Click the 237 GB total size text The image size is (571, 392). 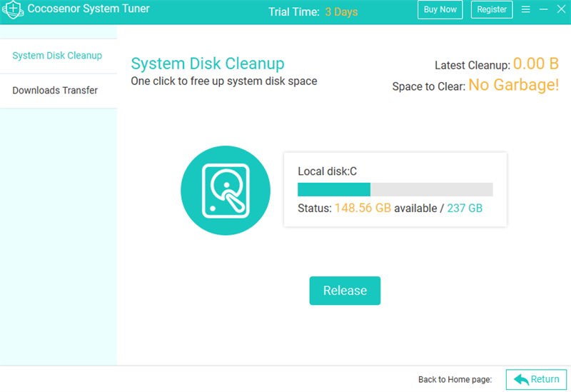465,208
